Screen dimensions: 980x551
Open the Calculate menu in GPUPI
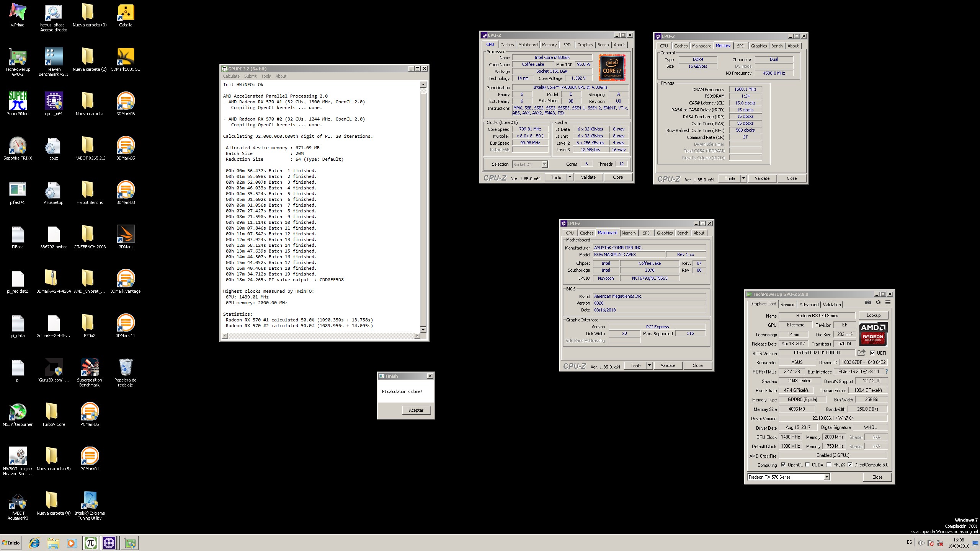pos(231,76)
